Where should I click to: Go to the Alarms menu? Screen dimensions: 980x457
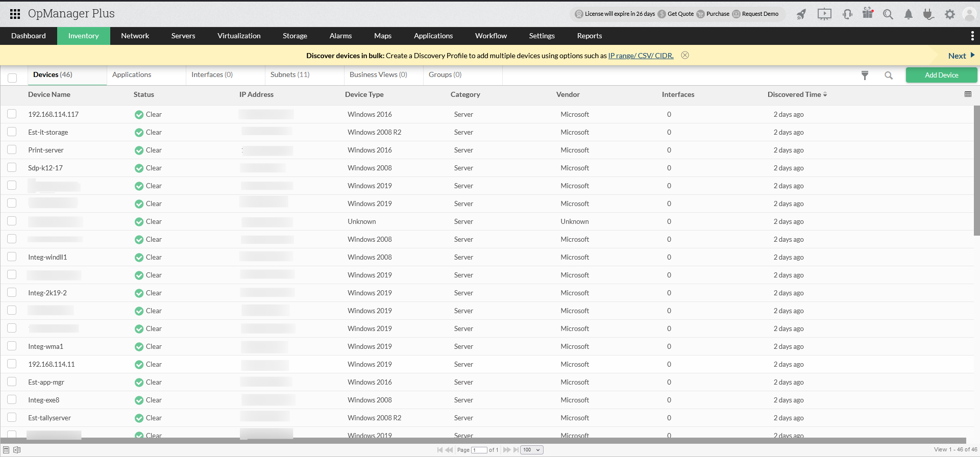[x=340, y=36]
